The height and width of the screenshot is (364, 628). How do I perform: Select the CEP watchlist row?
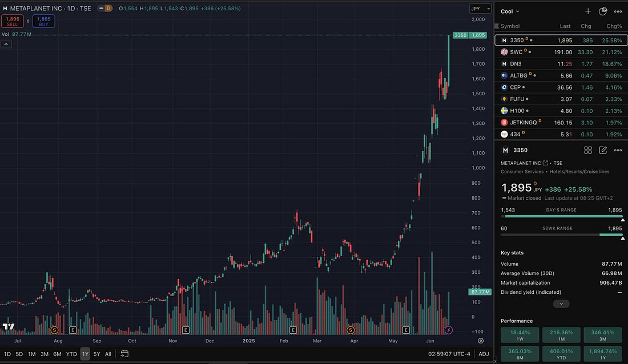(561, 87)
